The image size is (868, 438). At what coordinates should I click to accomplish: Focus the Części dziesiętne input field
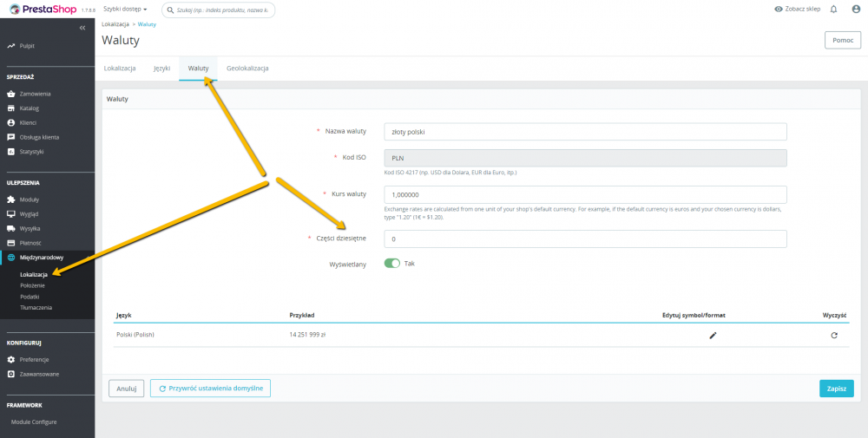pyautogui.click(x=585, y=239)
